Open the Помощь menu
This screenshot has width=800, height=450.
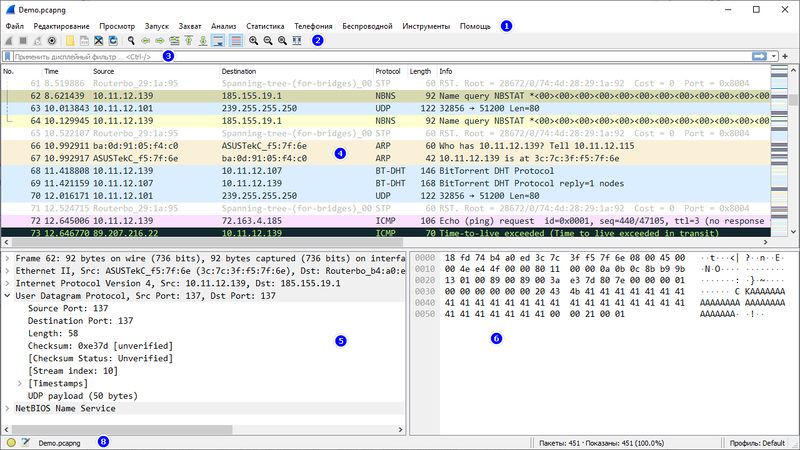tap(475, 26)
